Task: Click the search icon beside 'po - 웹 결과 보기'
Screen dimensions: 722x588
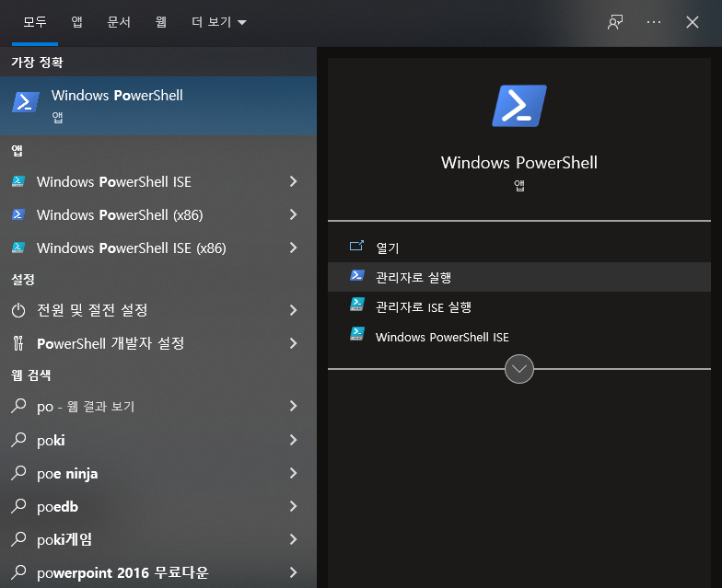Action: coord(18,406)
